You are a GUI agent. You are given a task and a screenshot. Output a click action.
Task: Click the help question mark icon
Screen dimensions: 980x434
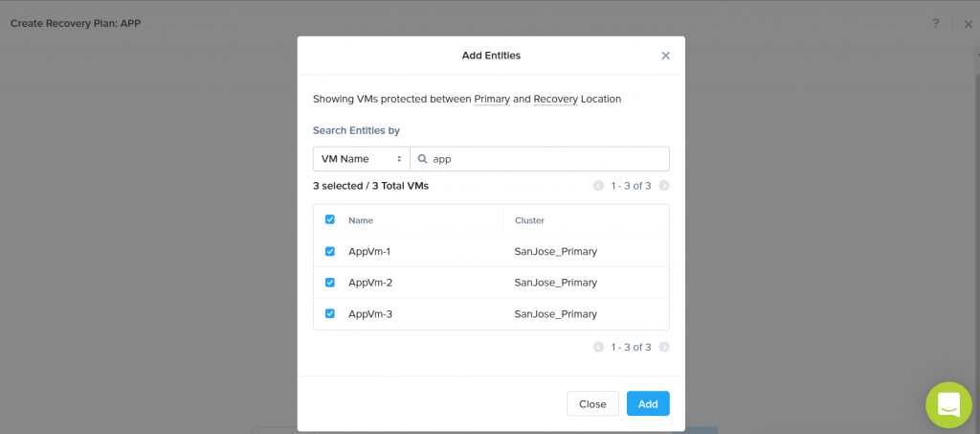click(936, 24)
